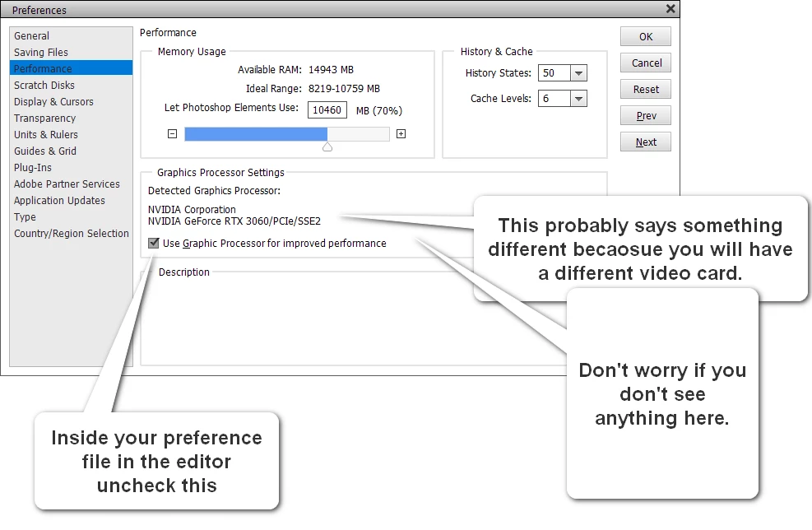Advance to next pane with Next
812x530 pixels.
click(645, 142)
